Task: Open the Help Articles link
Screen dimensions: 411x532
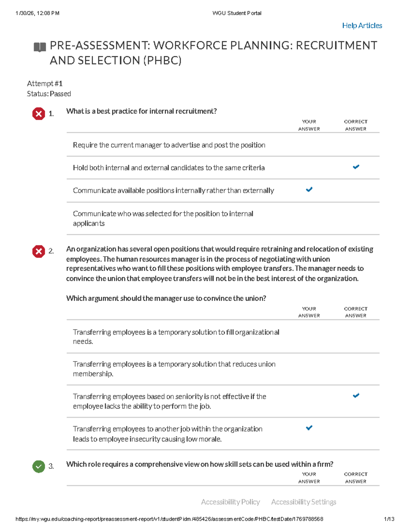Action: [362, 26]
